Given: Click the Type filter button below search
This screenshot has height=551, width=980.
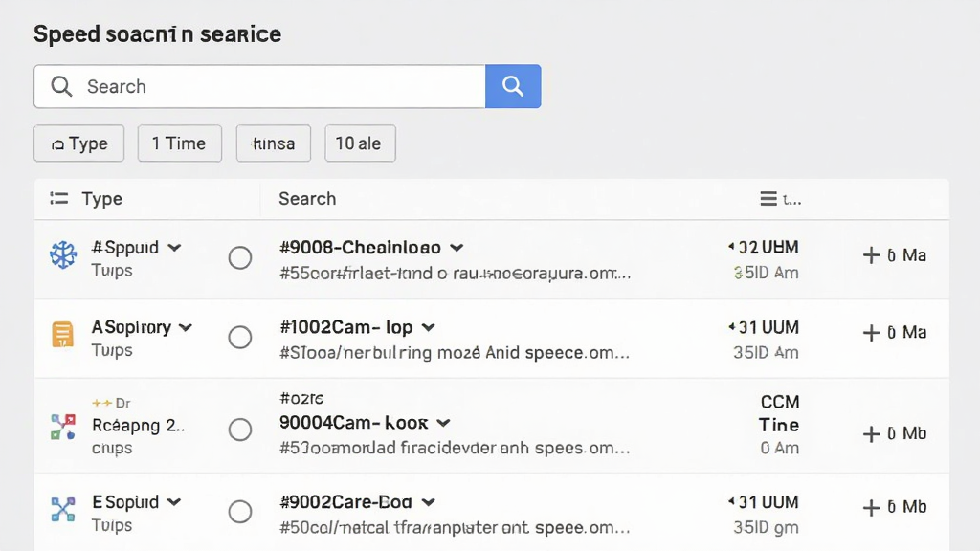Looking at the screenshot, I should coord(78,143).
